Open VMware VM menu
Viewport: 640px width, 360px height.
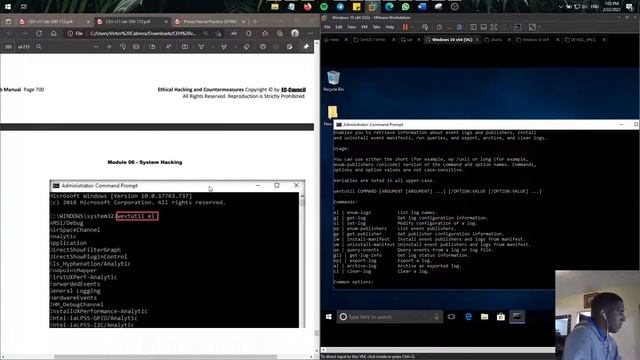tap(364, 27)
